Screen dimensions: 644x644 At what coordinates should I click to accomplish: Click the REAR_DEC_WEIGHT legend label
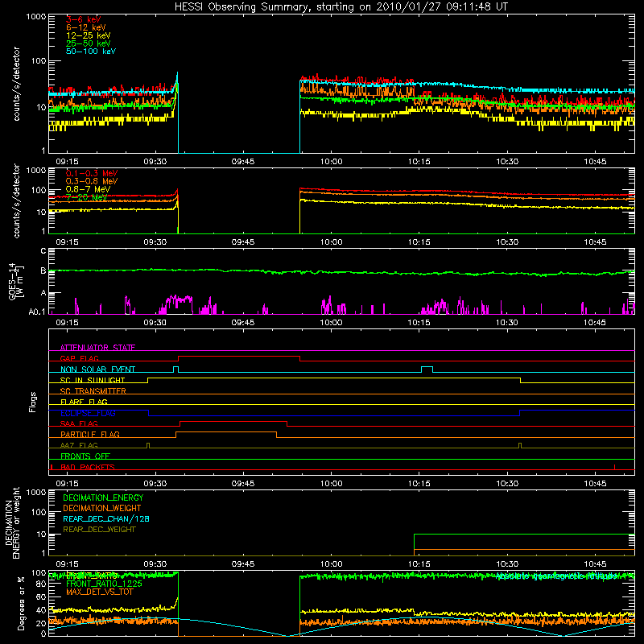(99, 530)
